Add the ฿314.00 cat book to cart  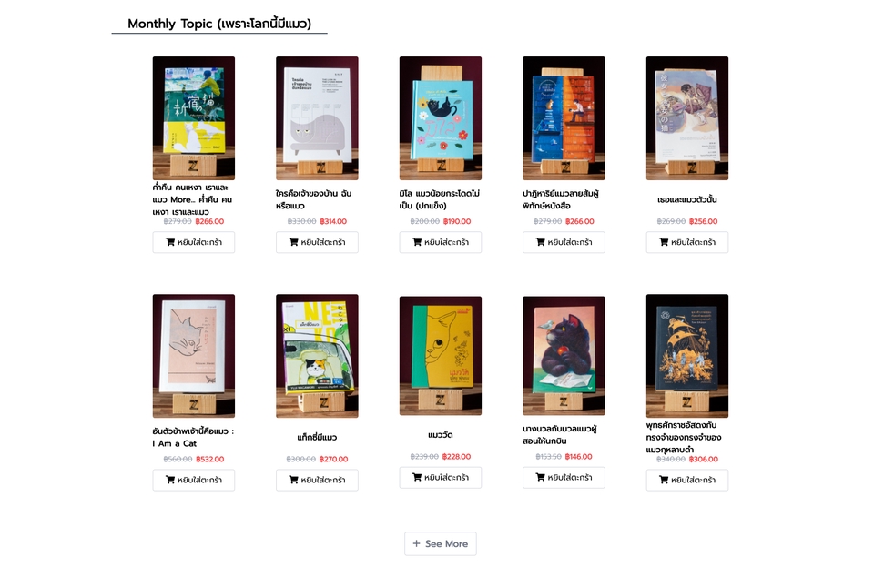(x=317, y=242)
